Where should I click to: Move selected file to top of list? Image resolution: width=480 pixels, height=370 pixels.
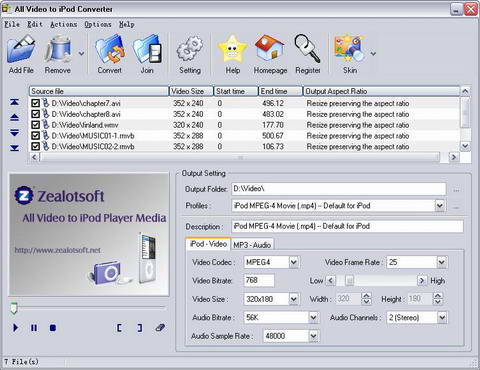pyautogui.click(x=14, y=102)
